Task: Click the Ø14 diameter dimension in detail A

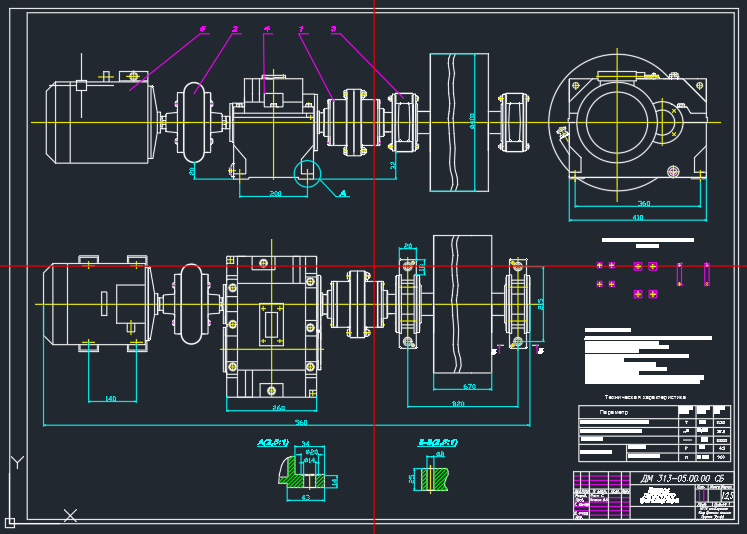Action: click(x=309, y=461)
